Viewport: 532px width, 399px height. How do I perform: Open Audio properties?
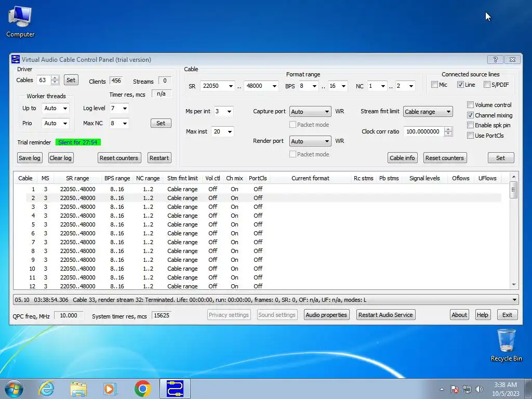point(326,315)
